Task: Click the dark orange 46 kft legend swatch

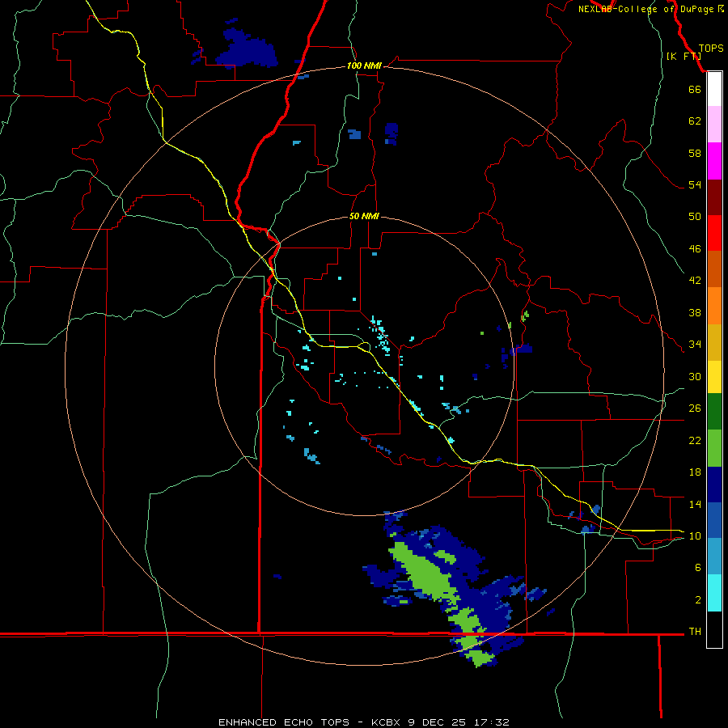Action: (x=714, y=269)
